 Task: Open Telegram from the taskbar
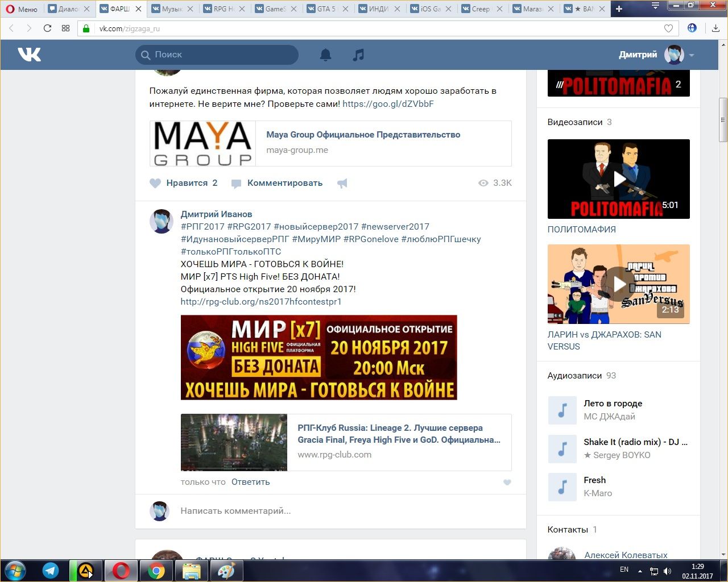[x=51, y=571]
